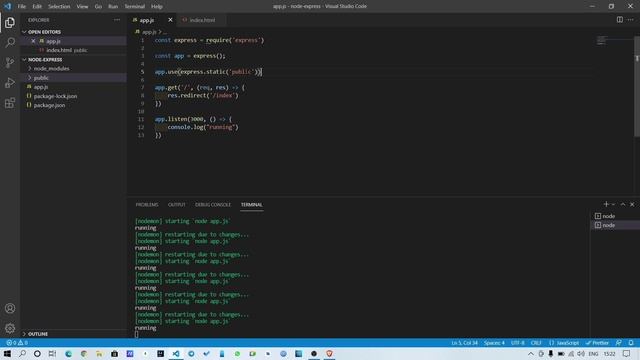Viewport: 640px width, 360px height.
Task: Open the File menu
Action: click(x=22, y=7)
